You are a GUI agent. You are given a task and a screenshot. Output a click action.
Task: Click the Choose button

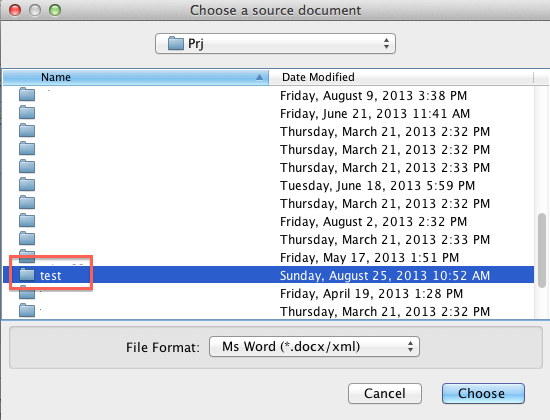pyautogui.click(x=483, y=393)
